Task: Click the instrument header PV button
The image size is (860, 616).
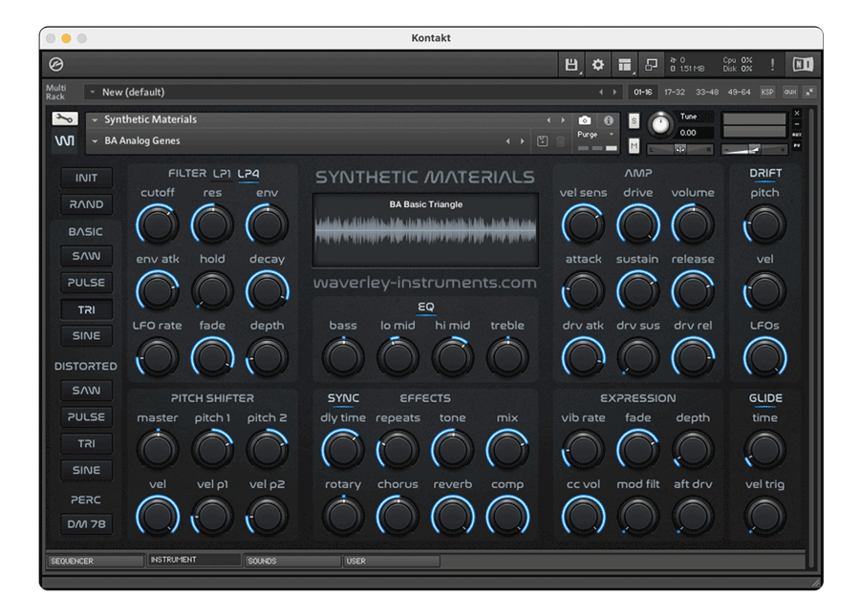Action: [797, 146]
